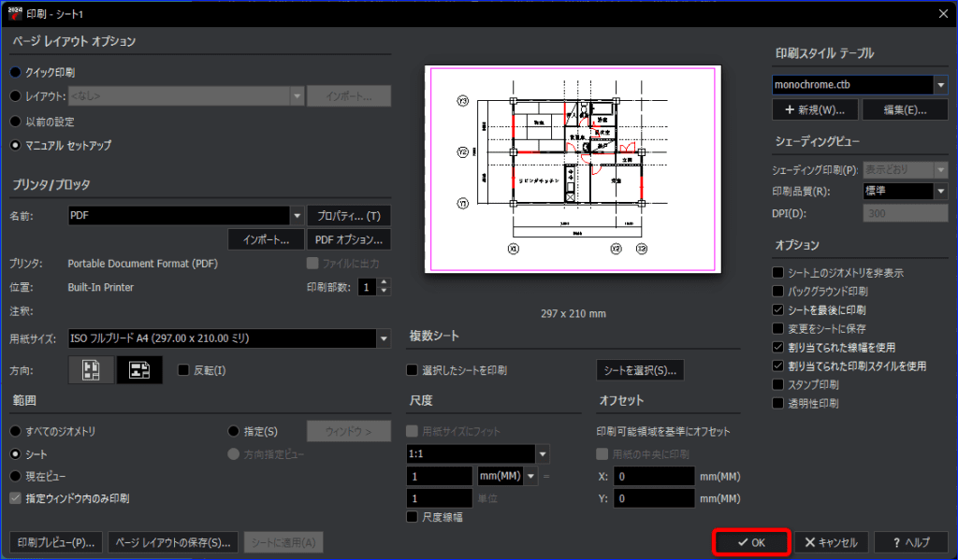This screenshot has height=560, width=958.
Task: Select the landscape orientation icon
Action: pos(138,369)
